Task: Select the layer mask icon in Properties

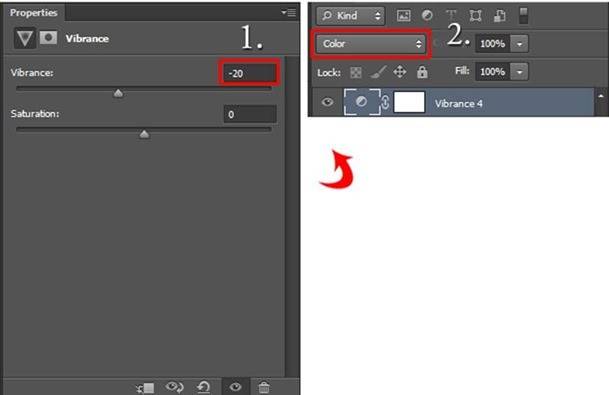Action: (x=49, y=38)
